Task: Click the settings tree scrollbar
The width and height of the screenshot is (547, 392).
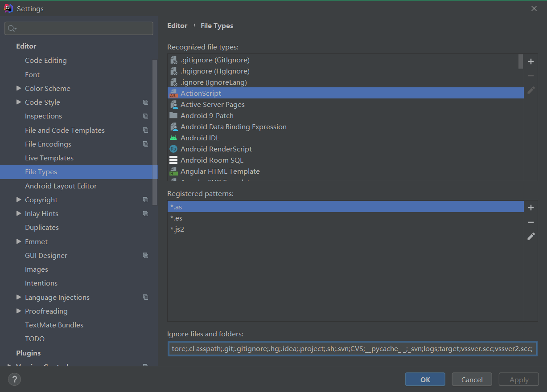Action: click(155, 132)
